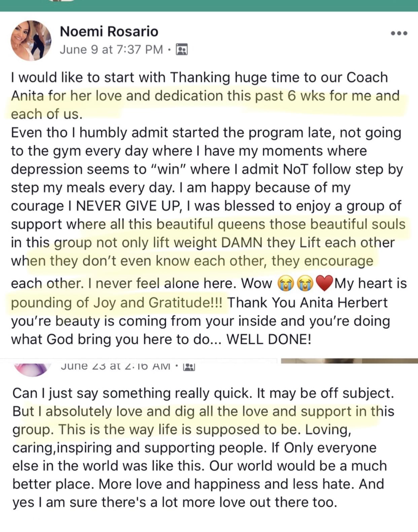Screen dimensions: 418x532
Task: Click the group audience icon beside June 9 timestamp
Action: (x=182, y=50)
